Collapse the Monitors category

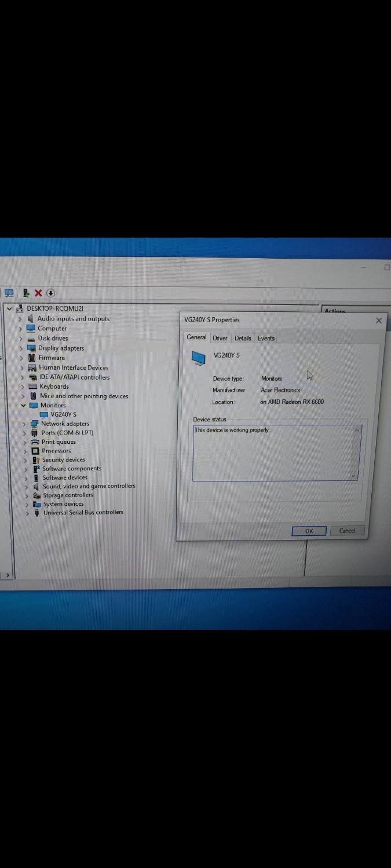pyautogui.click(x=23, y=406)
